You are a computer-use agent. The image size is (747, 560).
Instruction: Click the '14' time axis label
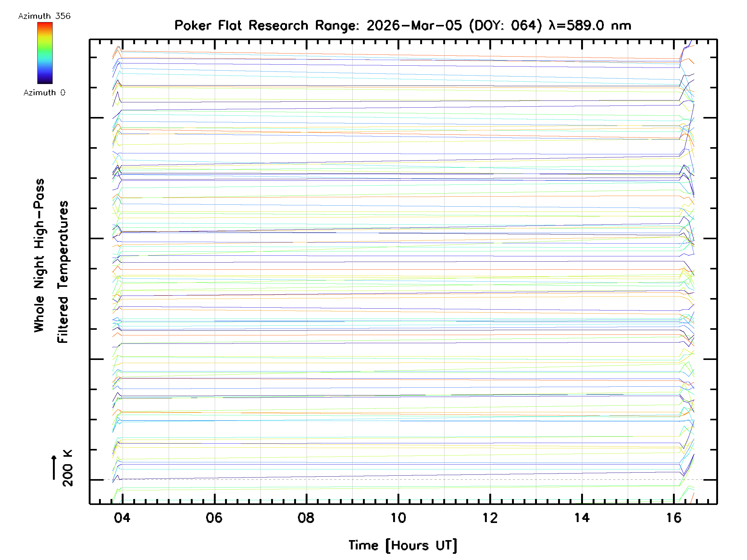click(582, 518)
